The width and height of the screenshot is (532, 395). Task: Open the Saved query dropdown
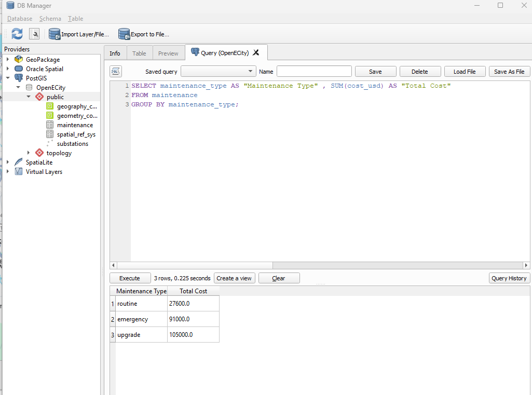[x=219, y=72]
